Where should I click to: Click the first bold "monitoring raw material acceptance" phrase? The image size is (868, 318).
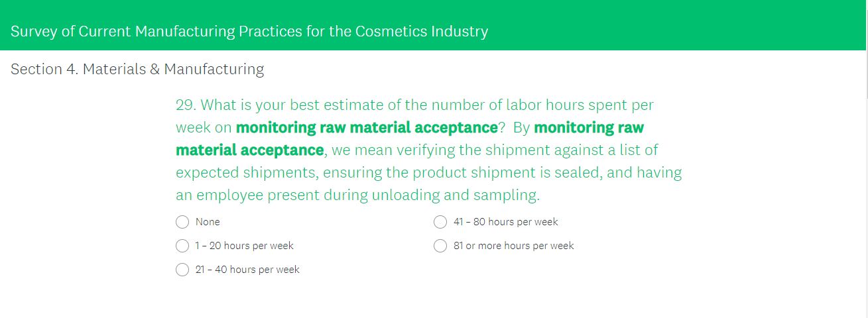click(x=367, y=127)
